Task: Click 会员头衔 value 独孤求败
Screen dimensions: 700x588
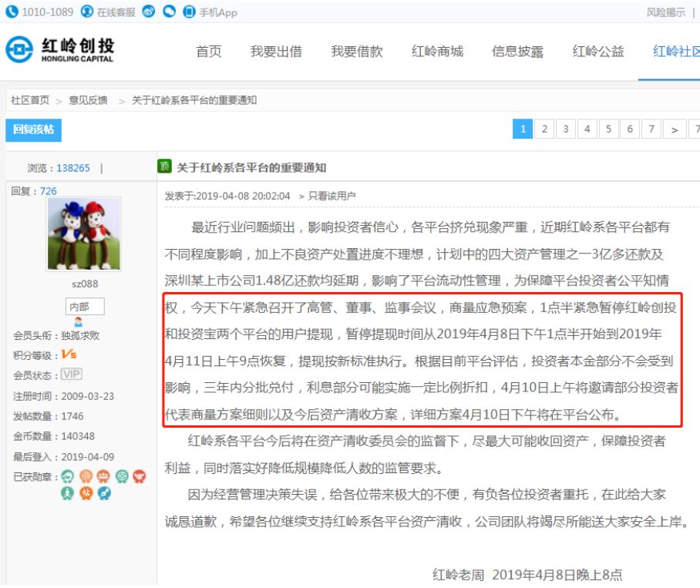Action: (x=80, y=335)
